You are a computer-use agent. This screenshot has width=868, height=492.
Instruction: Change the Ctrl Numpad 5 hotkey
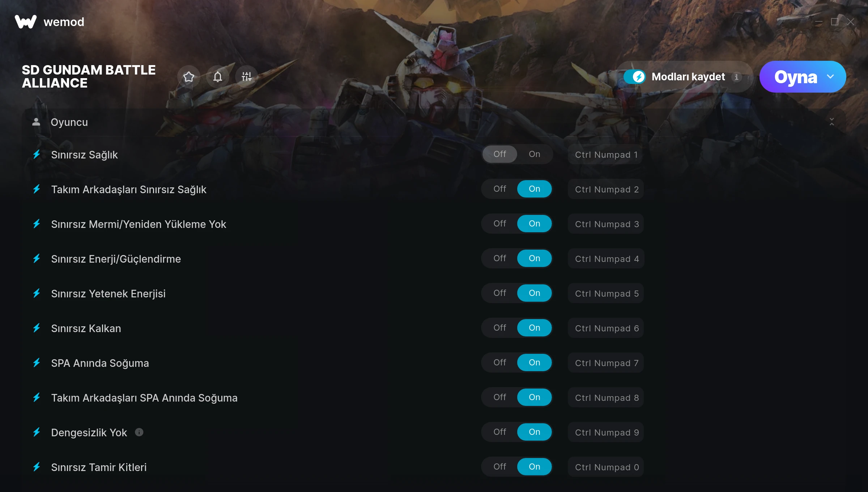606,293
